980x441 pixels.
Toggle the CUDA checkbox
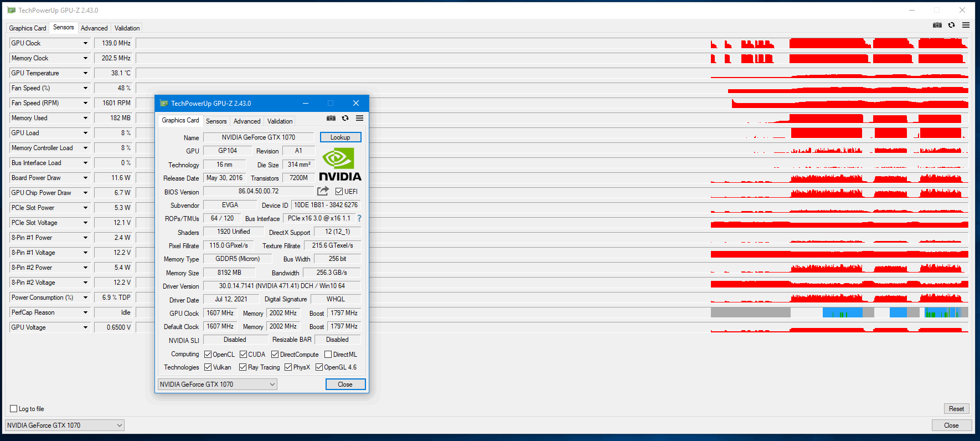pyautogui.click(x=243, y=355)
